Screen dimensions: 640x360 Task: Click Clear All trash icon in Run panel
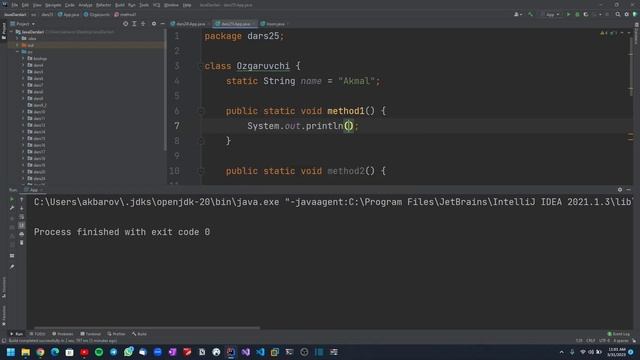pos(22,242)
